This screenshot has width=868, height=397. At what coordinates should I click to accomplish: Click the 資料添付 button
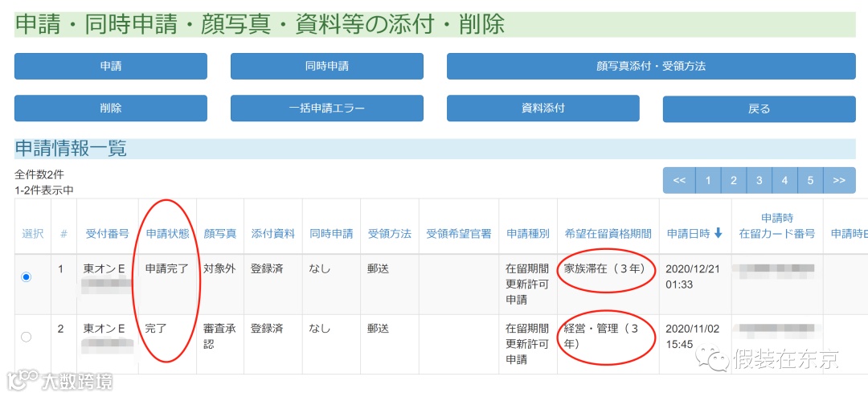[x=543, y=108]
